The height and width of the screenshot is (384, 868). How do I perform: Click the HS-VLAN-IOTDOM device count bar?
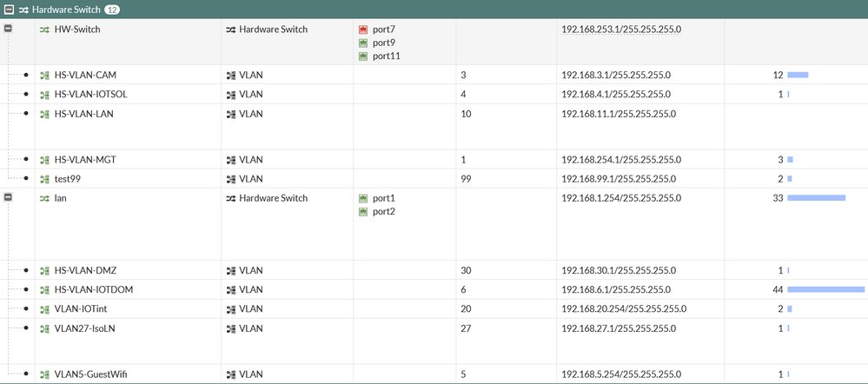click(x=825, y=289)
